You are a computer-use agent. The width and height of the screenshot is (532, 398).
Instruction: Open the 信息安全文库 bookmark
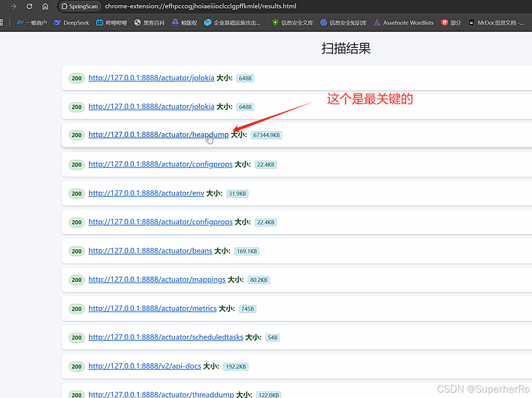pyautogui.click(x=293, y=23)
